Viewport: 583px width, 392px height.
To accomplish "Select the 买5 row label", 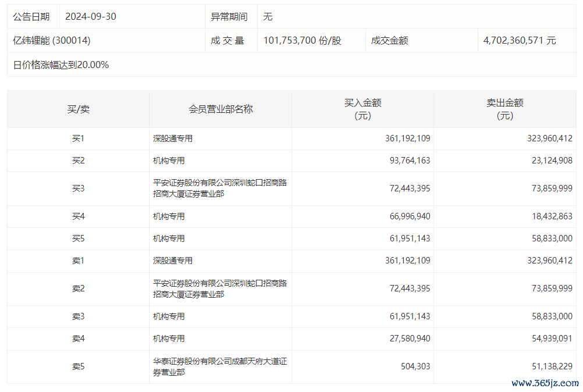I will pyautogui.click(x=78, y=238).
